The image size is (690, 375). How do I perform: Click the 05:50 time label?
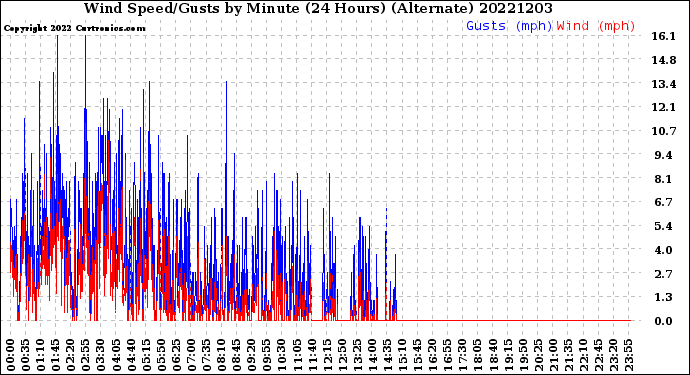(161, 355)
